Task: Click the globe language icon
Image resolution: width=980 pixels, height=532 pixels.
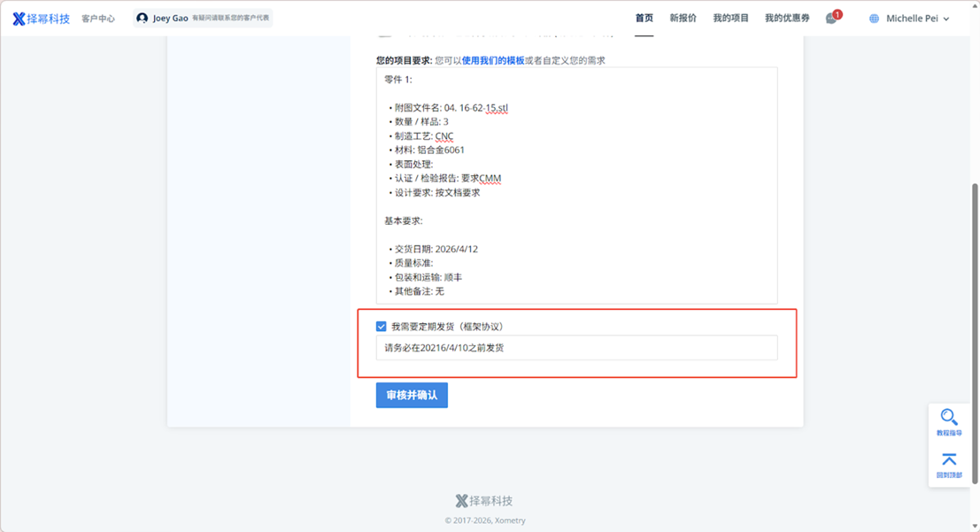Action: [875, 19]
